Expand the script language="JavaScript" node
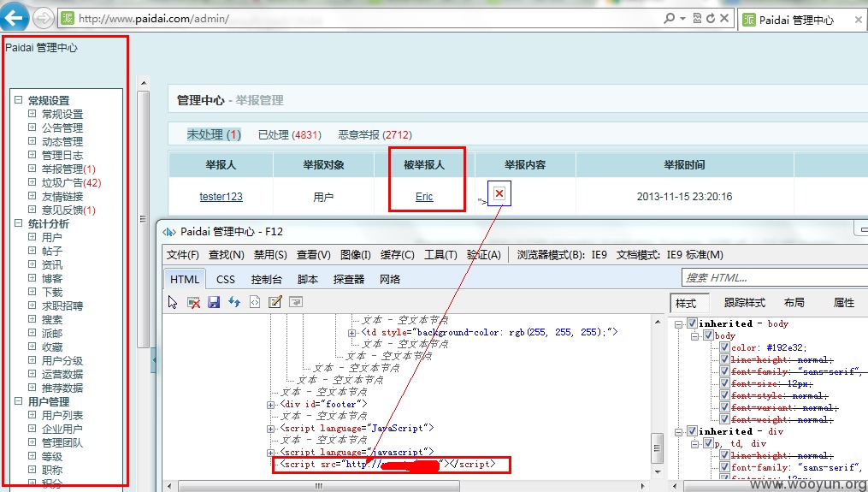 [271, 429]
